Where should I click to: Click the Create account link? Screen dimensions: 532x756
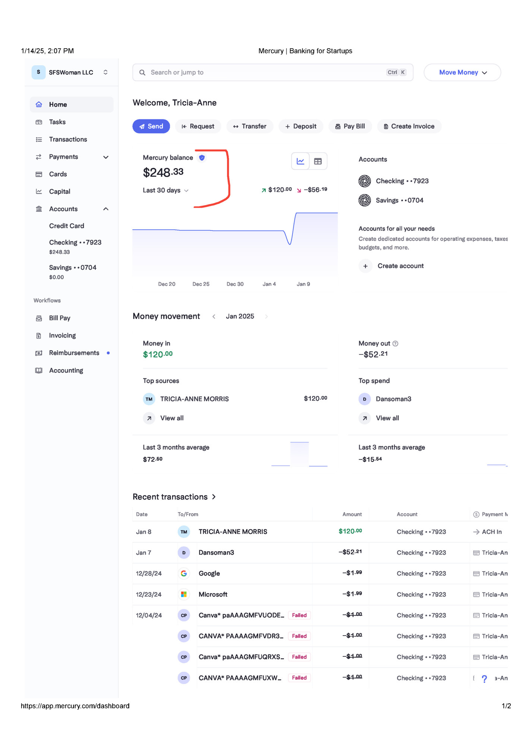point(400,266)
